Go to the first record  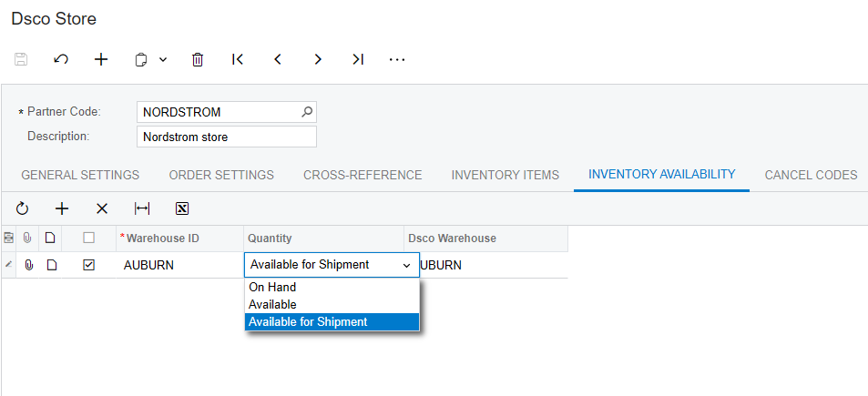238,59
